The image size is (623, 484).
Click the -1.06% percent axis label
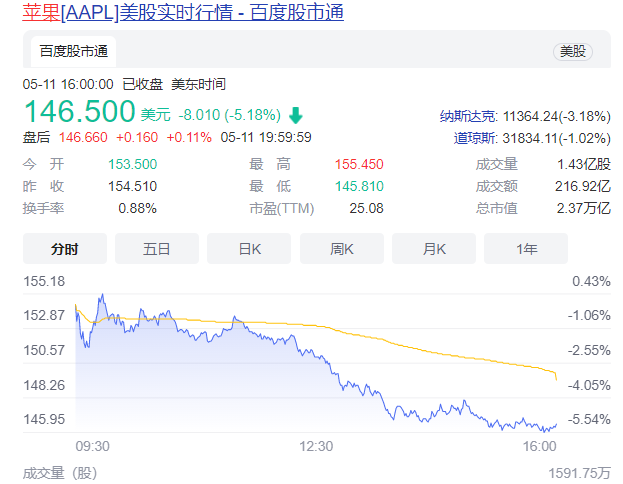tap(589, 316)
